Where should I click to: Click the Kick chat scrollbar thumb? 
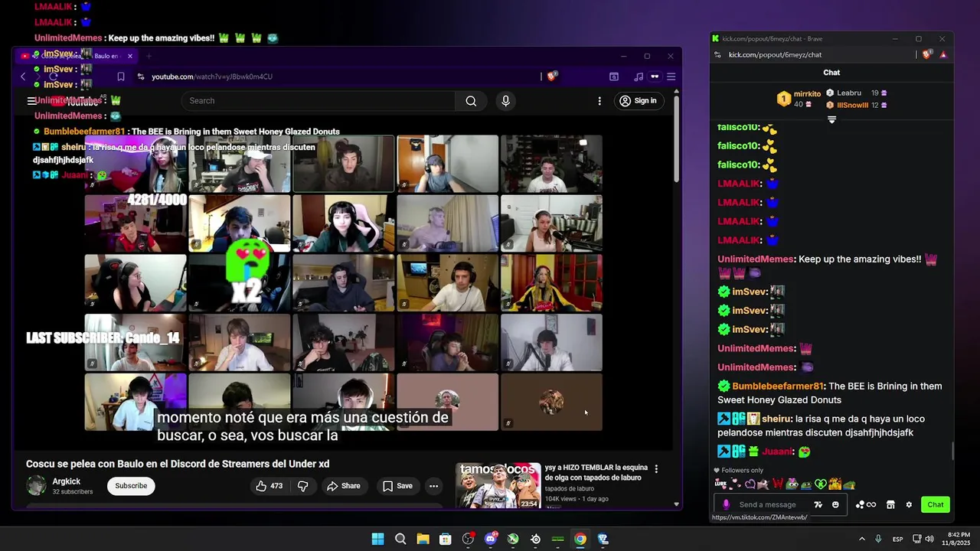(952, 452)
